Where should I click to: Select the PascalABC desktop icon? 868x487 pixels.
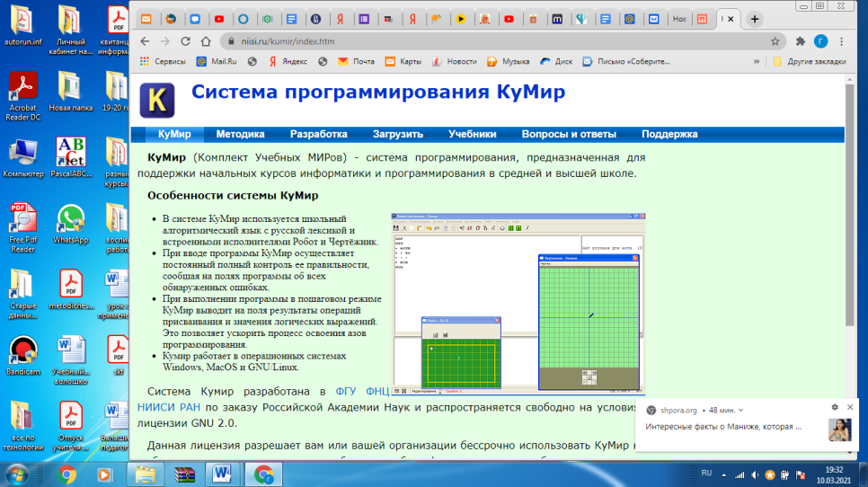click(71, 158)
